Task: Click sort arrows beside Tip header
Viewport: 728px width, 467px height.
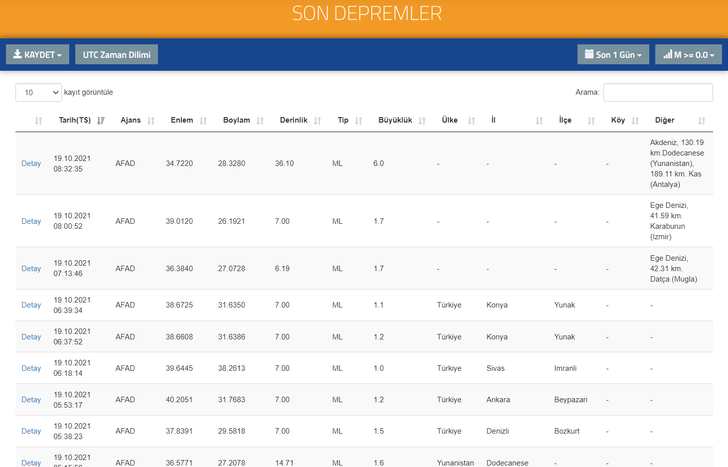Action: [x=358, y=121]
